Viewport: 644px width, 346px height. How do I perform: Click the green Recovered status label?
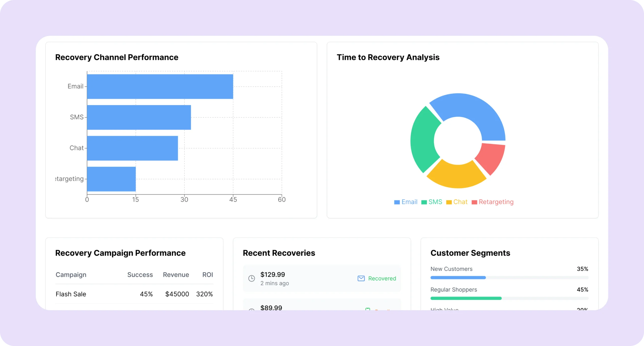(382, 279)
